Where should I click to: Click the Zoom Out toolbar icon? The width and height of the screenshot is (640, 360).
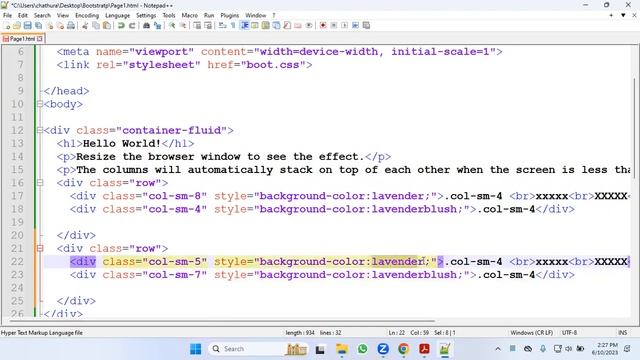point(182,25)
